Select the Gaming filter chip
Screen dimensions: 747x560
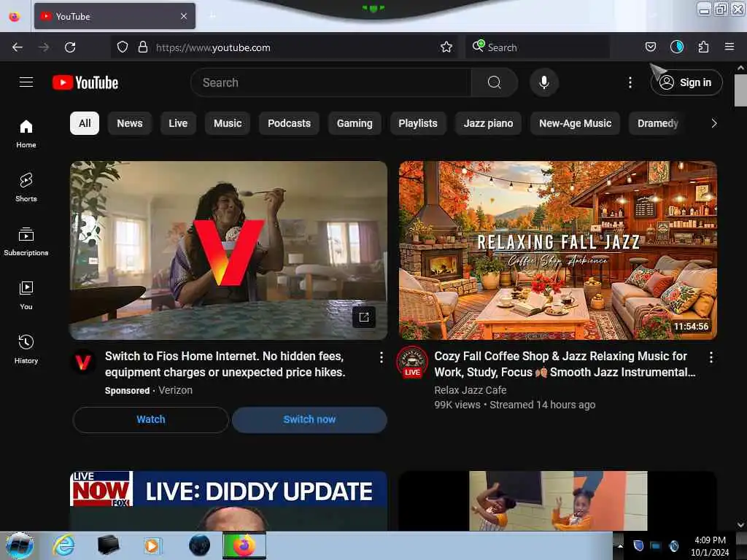pyautogui.click(x=355, y=123)
